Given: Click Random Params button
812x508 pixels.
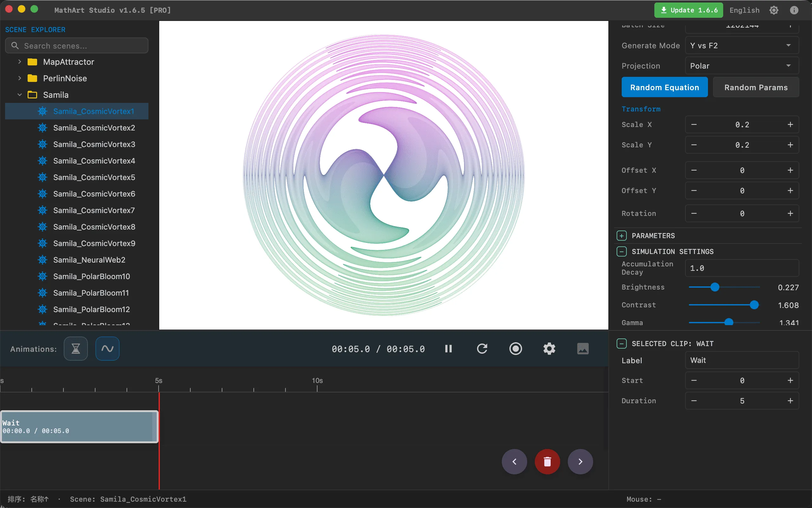Looking at the screenshot, I should pyautogui.click(x=756, y=87).
